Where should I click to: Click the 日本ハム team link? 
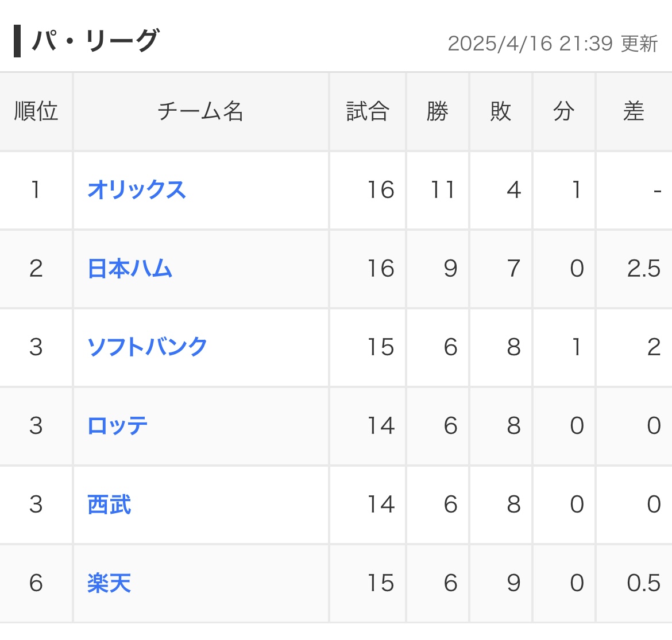click(x=130, y=269)
